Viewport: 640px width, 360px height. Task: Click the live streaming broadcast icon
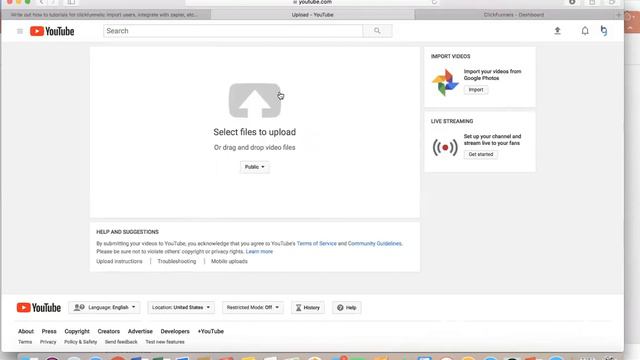(x=445, y=147)
